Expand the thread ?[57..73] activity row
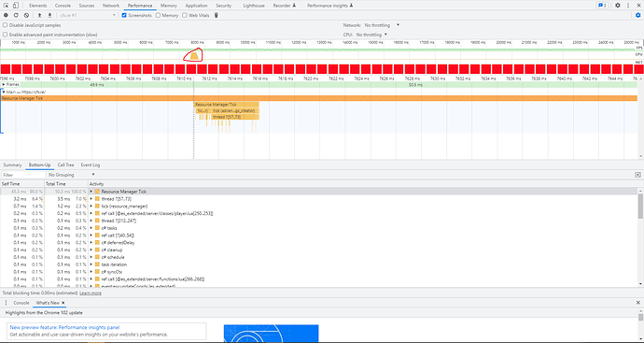 [x=91, y=199]
